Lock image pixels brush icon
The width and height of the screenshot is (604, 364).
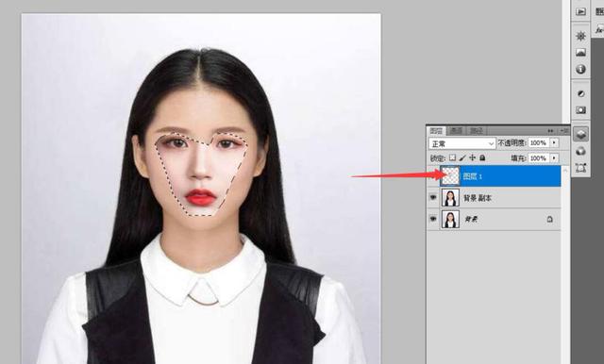(x=462, y=157)
